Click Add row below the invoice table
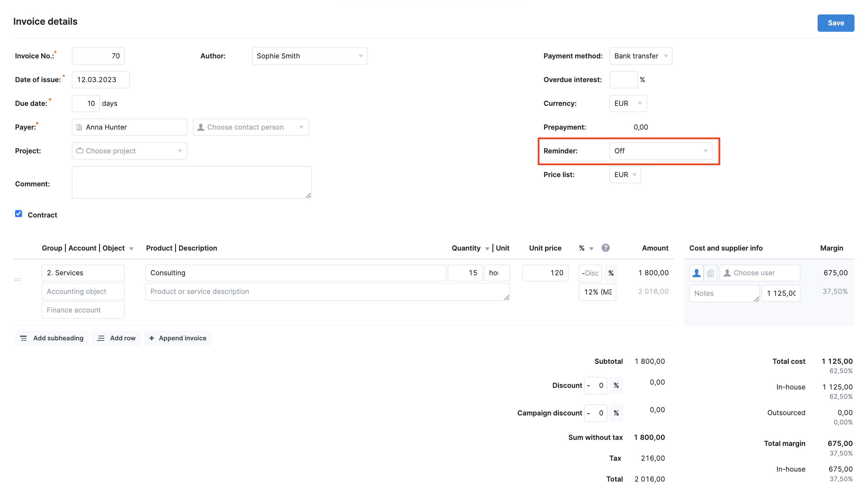This screenshot has width=868, height=487. 116,338
